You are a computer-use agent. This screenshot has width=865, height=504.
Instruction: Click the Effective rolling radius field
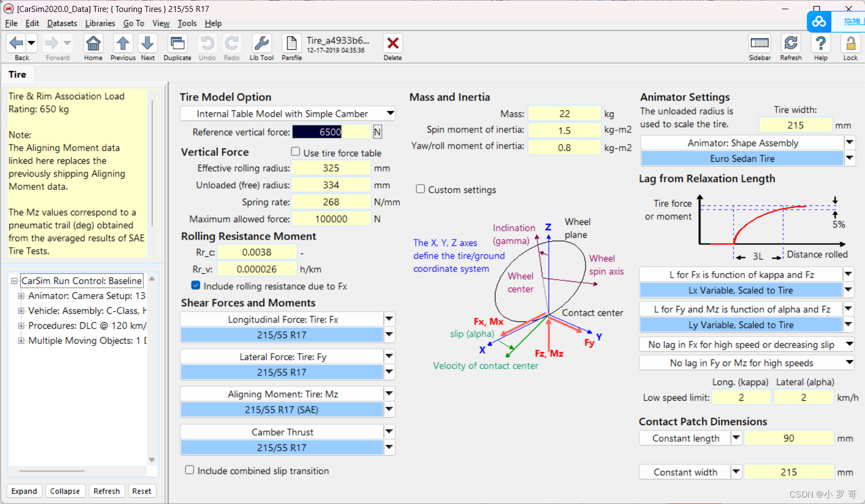[331, 168]
